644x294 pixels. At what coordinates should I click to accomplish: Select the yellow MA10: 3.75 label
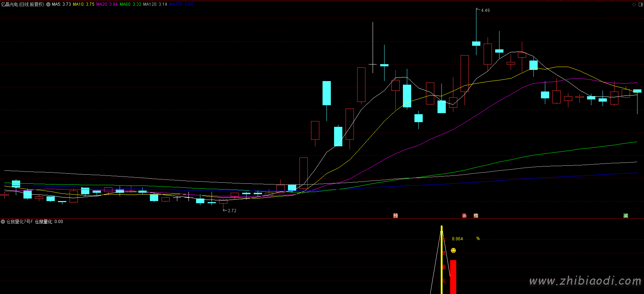[x=84, y=4]
